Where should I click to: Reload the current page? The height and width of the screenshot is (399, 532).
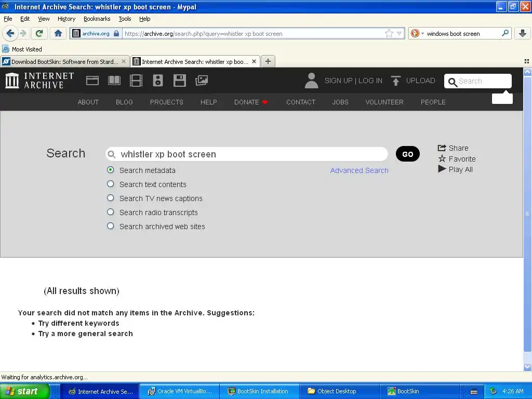pyautogui.click(x=39, y=33)
